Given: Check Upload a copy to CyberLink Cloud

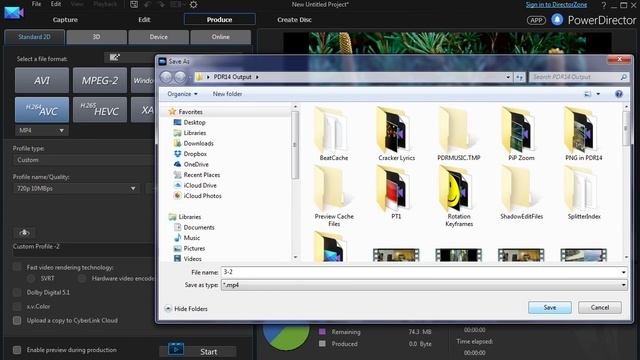Looking at the screenshot, I should (17, 320).
